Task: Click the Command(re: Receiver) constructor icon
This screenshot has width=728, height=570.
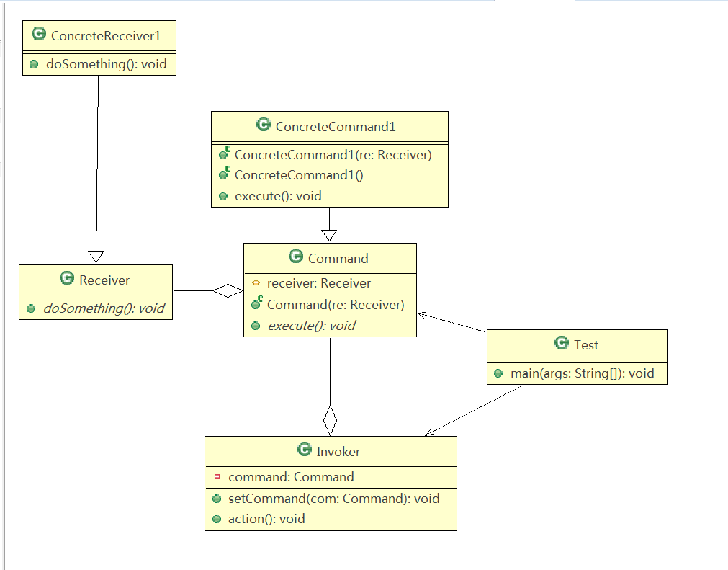Action: coord(257,303)
